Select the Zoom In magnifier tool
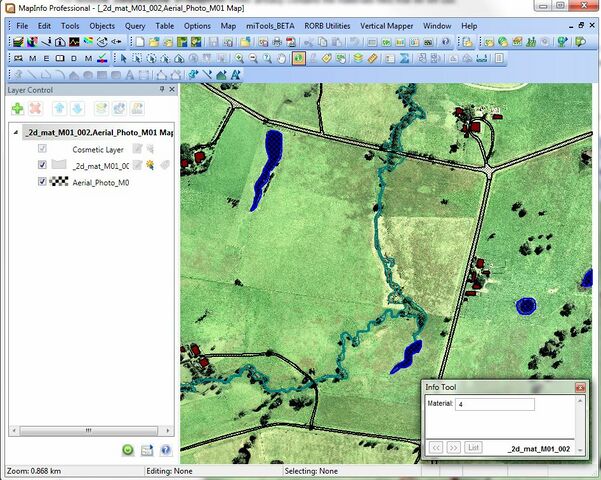The width and height of the screenshot is (601, 480). click(x=239, y=58)
